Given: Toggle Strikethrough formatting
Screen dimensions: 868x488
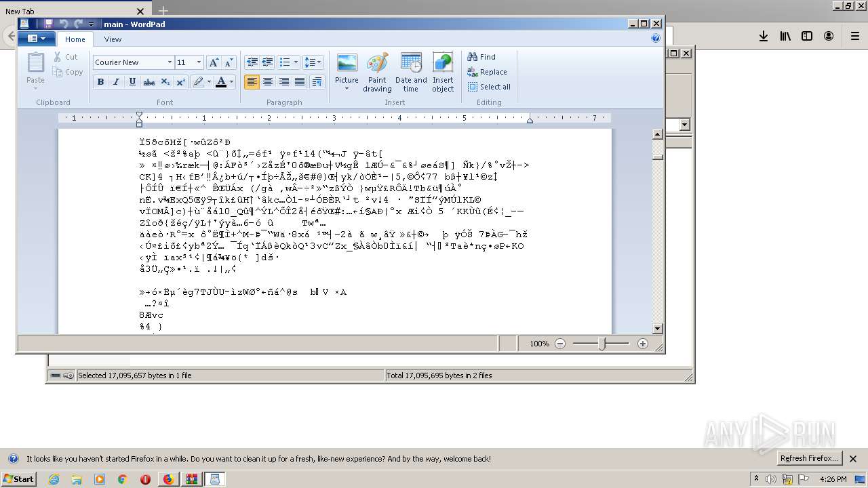Looking at the screenshot, I should (149, 82).
